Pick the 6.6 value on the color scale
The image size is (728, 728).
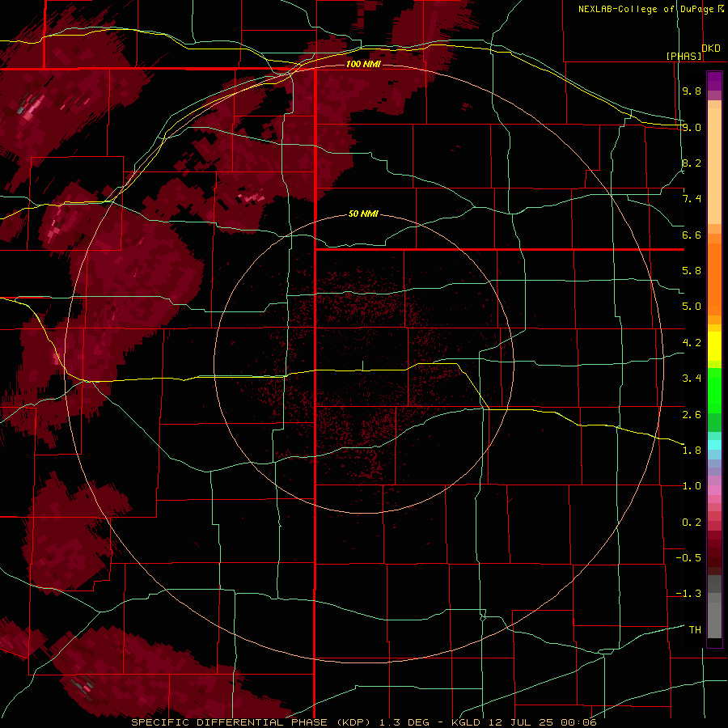click(x=692, y=235)
